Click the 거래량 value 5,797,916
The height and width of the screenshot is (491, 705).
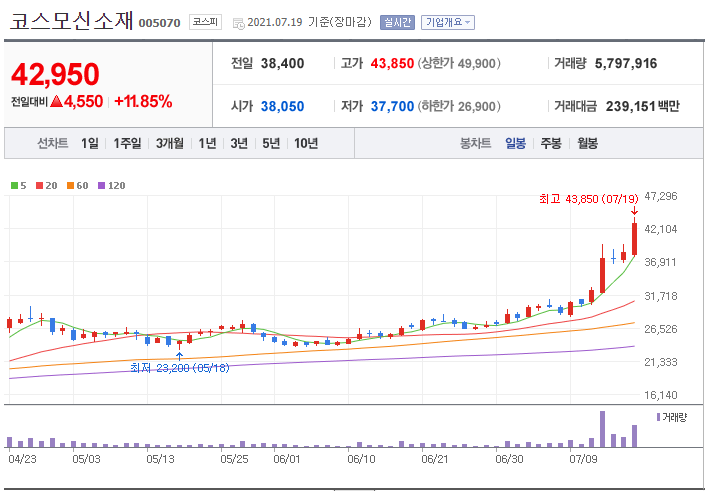coord(626,63)
